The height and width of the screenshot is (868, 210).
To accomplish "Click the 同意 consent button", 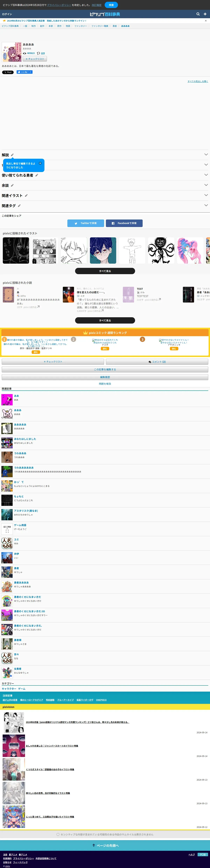I will point(111,5).
